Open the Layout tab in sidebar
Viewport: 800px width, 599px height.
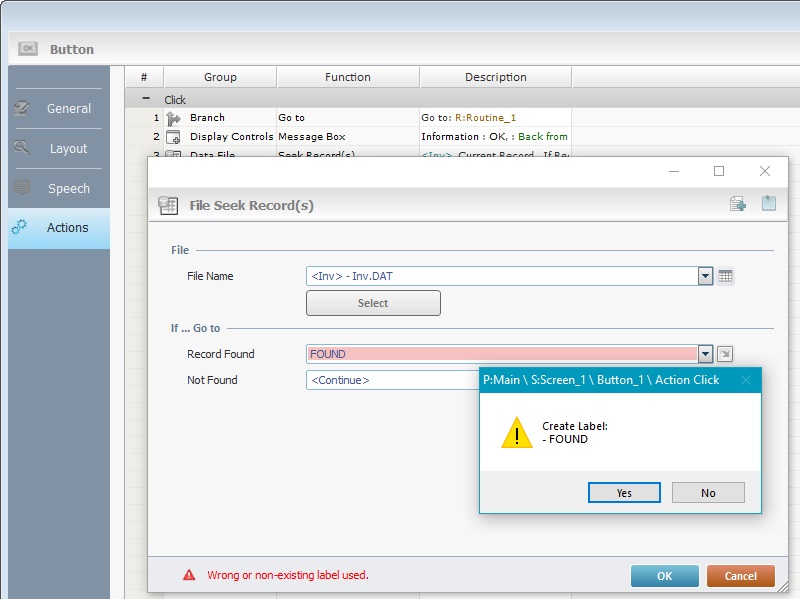(59, 148)
